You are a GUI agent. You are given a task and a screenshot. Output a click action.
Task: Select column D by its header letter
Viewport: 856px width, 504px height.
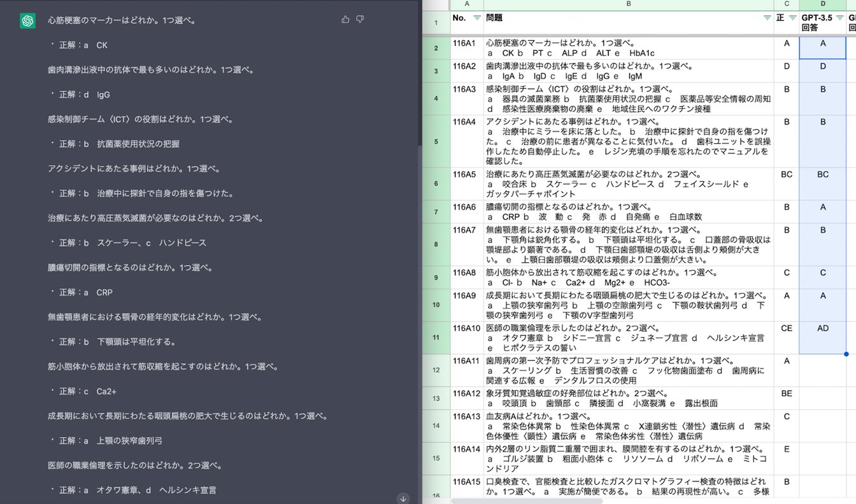[823, 4]
